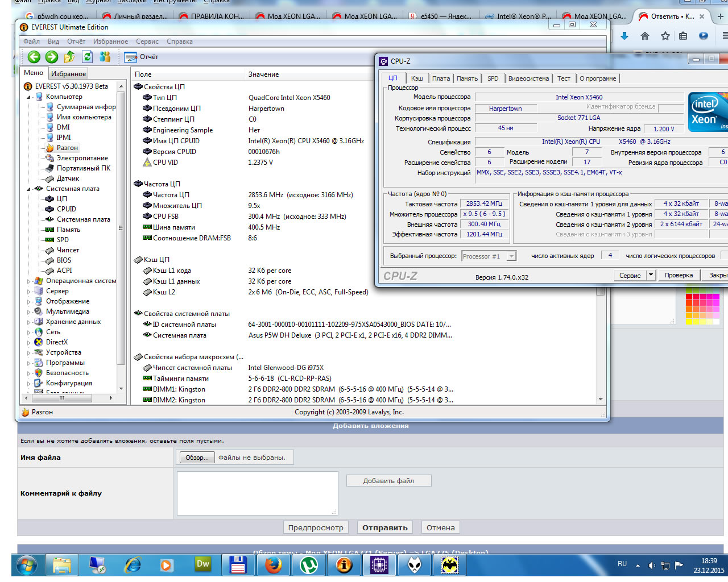Expand the Хранение данных tree node
The width and height of the screenshot is (728, 582).
click(x=29, y=322)
